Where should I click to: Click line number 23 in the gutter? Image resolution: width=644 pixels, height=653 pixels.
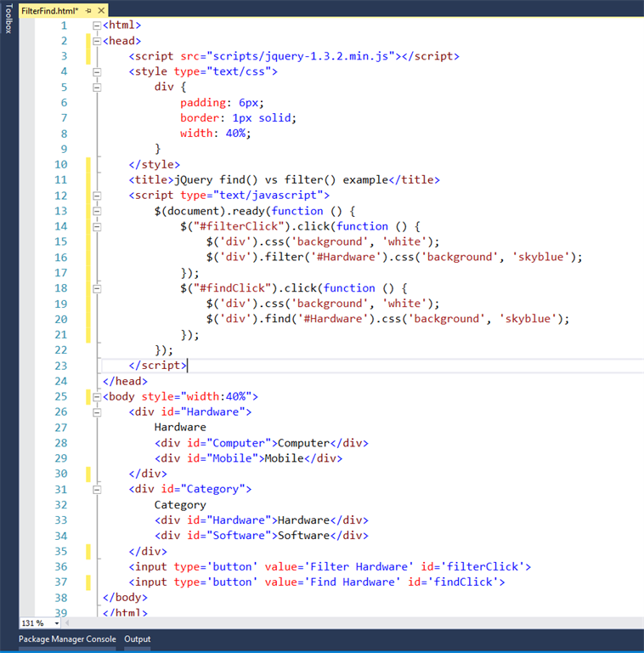pos(60,366)
